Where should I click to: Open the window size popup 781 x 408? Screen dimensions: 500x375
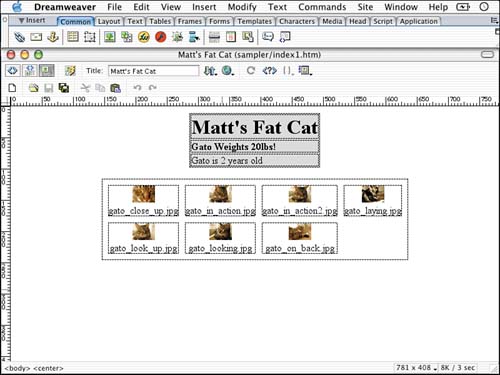[x=416, y=367]
